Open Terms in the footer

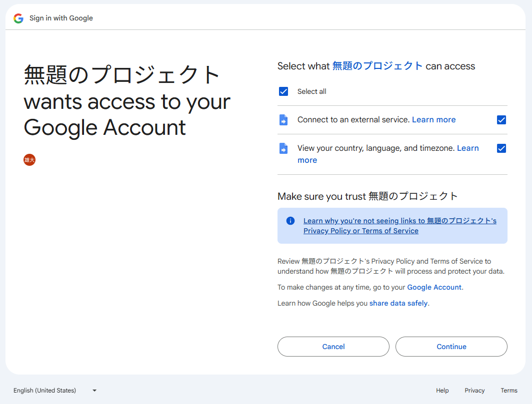[x=509, y=391]
